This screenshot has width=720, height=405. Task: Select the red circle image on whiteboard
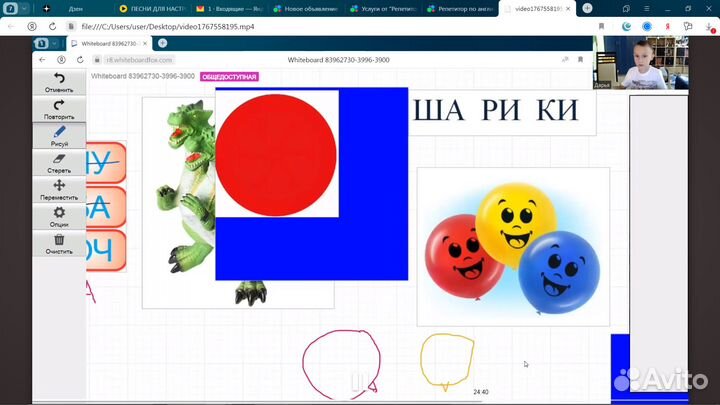[x=276, y=155]
